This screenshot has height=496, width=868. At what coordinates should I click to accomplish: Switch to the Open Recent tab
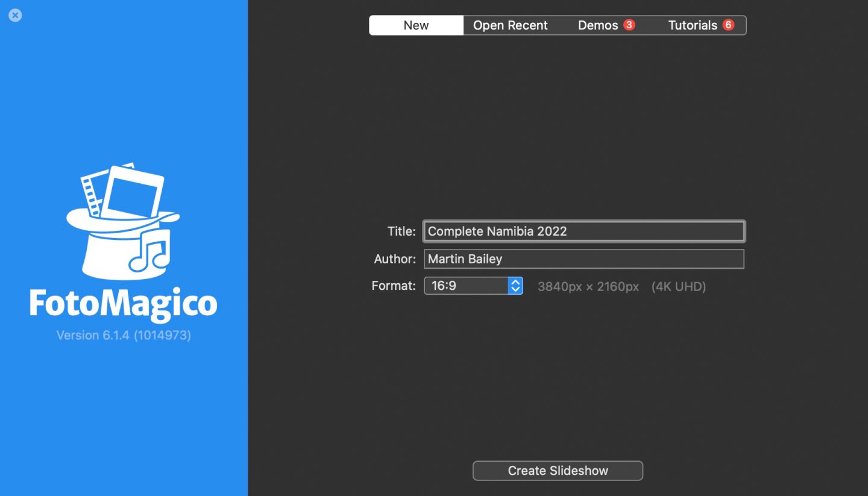pos(510,25)
